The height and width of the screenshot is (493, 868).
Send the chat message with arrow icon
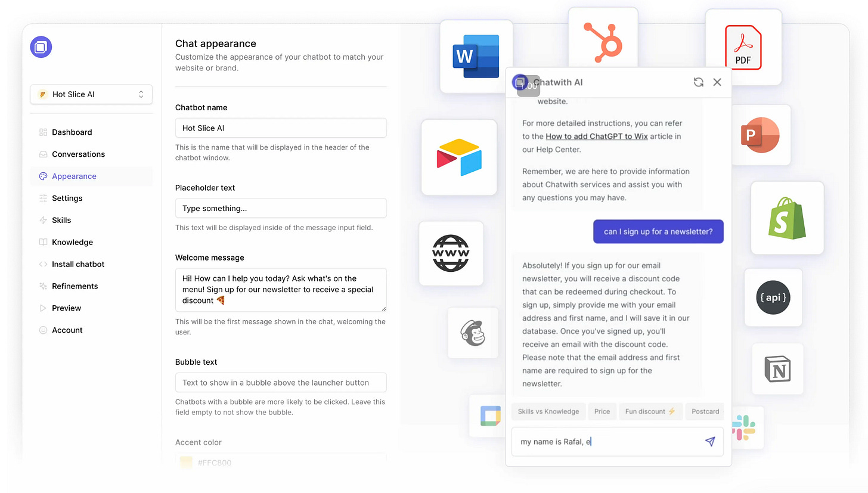[x=709, y=441]
